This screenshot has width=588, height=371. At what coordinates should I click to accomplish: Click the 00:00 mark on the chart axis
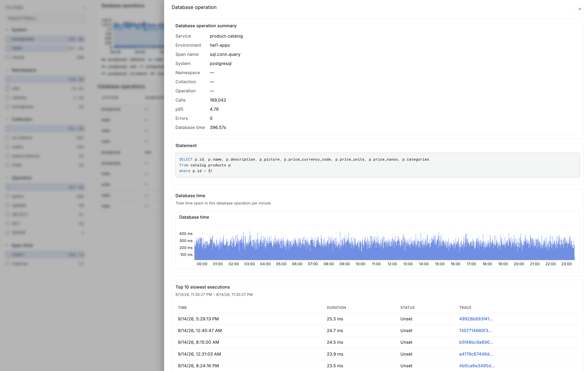click(202, 264)
